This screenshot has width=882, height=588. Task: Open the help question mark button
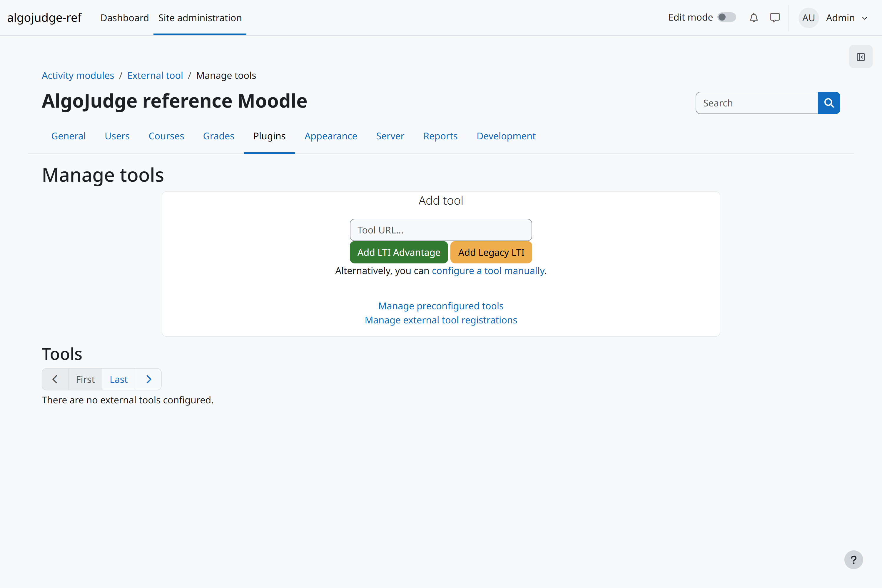click(x=853, y=559)
